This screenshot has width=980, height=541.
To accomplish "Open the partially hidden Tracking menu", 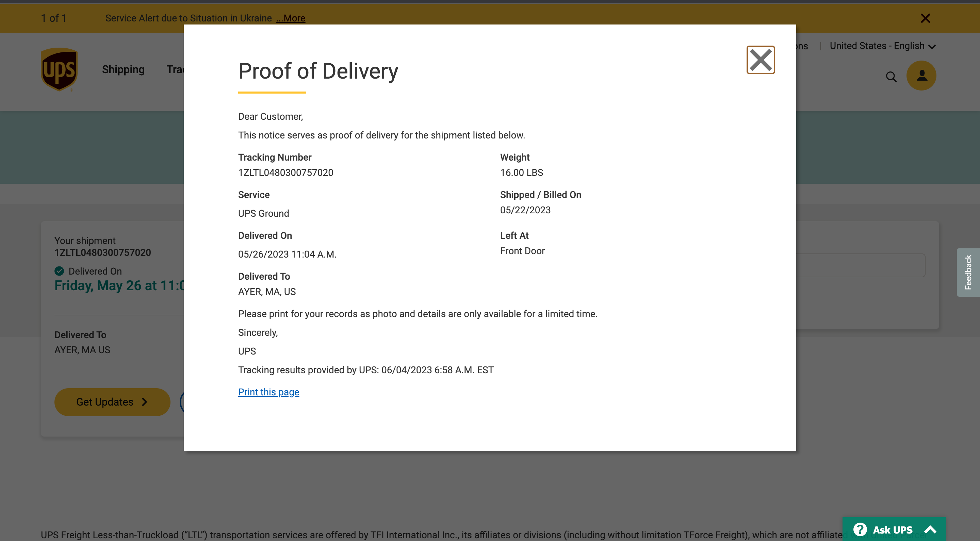I will click(175, 69).
